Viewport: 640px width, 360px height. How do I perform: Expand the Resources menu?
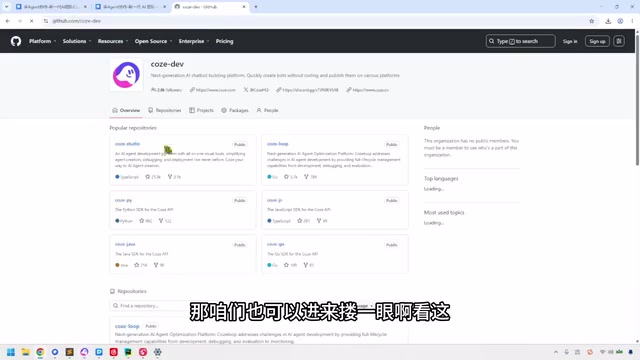[113, 41]
